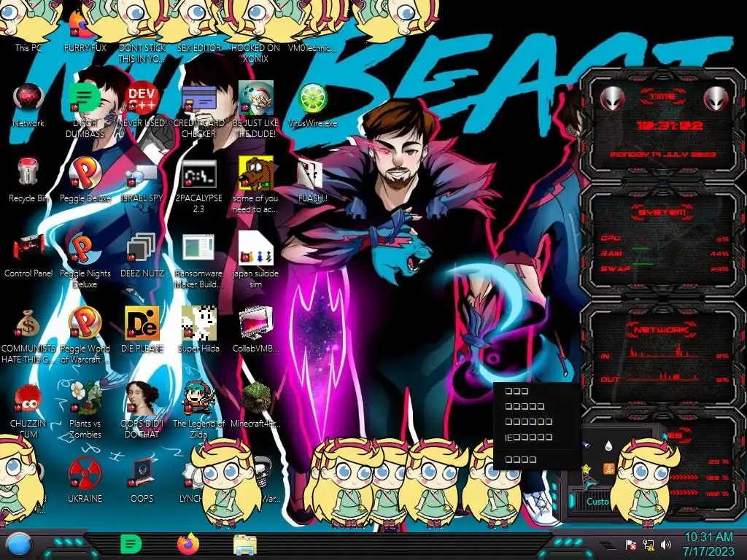This screenshot has width=747, height=560.
Task: Click the network status tray icon
Action: click(x=649, y=544)
